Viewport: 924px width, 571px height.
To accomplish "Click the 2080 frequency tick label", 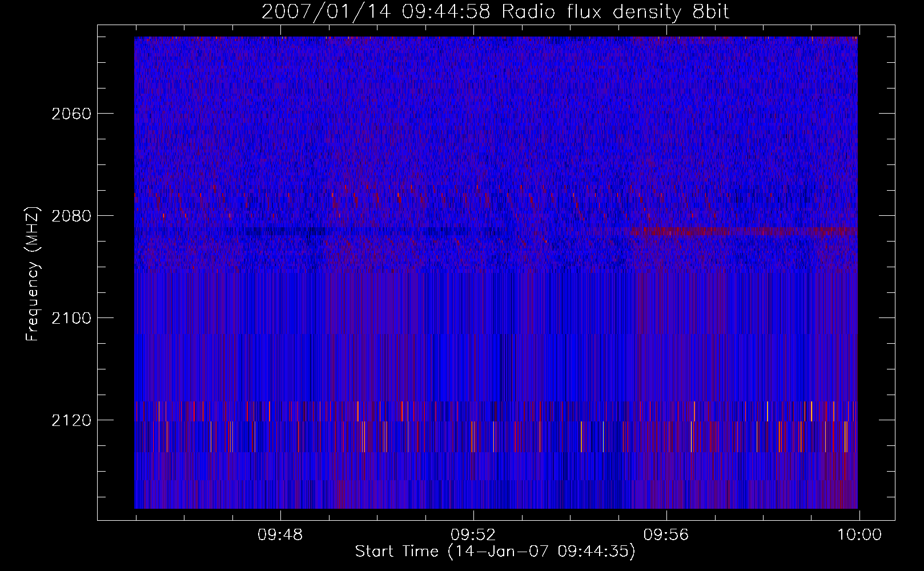I will tap(71, 216).
